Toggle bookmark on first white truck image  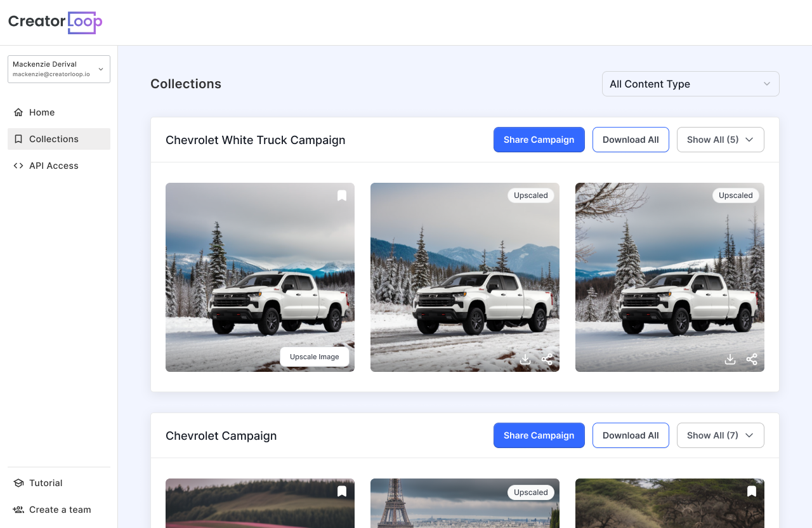[342, 195]
